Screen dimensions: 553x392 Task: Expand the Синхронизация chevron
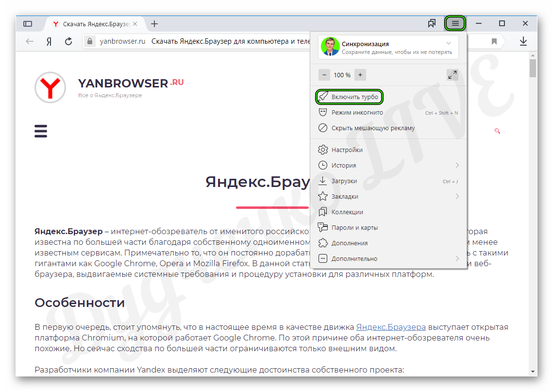tap(449, 43)
